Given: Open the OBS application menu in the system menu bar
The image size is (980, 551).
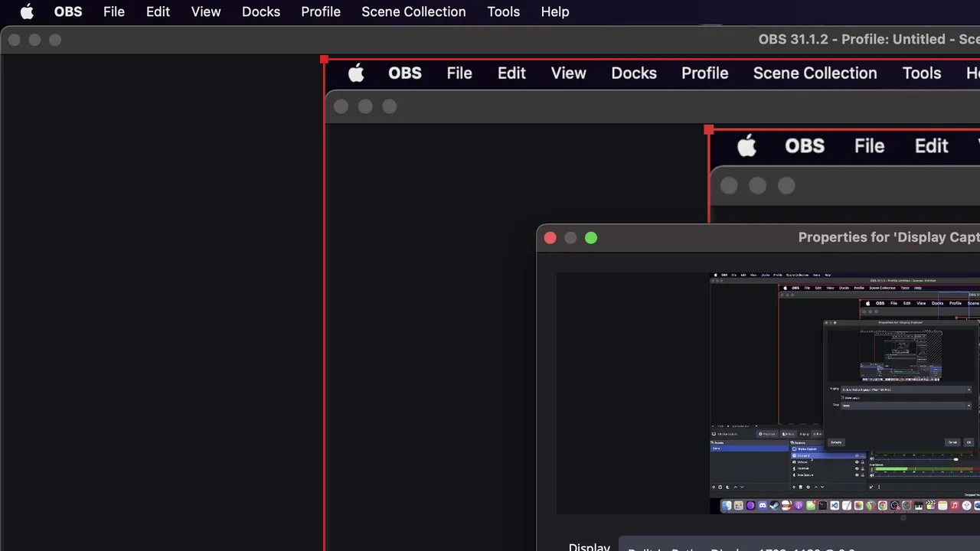Looking at the screenshot, I should pyautogui.click(x=68, y=11).
